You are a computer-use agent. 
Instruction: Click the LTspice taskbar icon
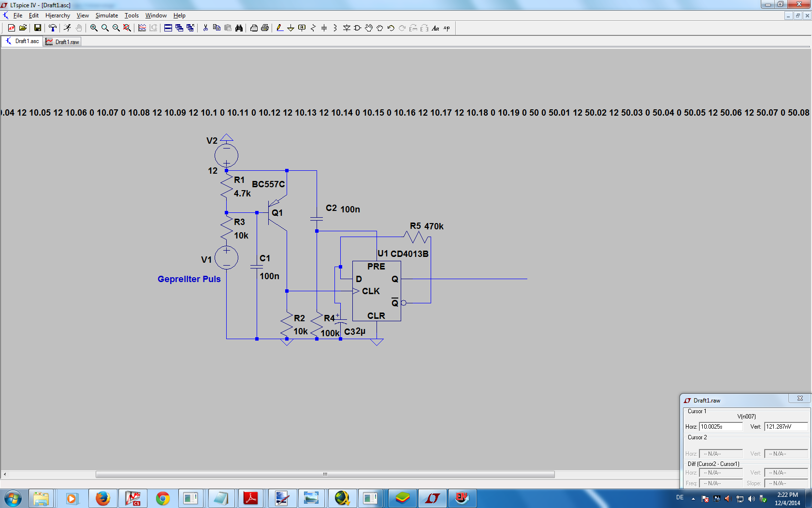click(x=432, y=498)
